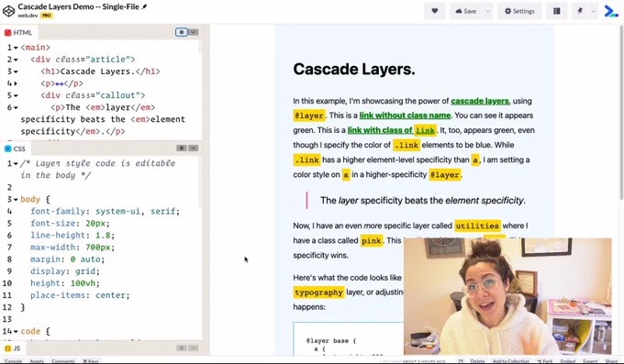Click the 'height: 100vh;' CSS line
Image resolution: width=624 pixels, height=364 pixels.
click(x=65, y=282)
